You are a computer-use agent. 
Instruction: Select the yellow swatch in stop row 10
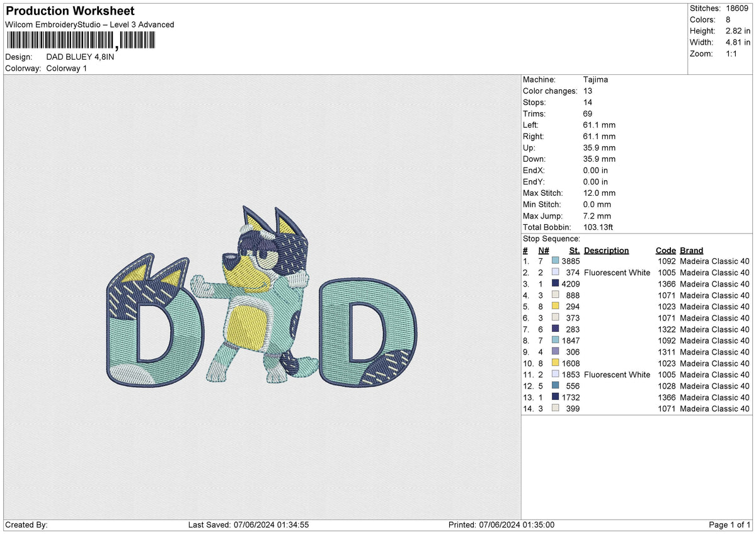click(555, 363)
